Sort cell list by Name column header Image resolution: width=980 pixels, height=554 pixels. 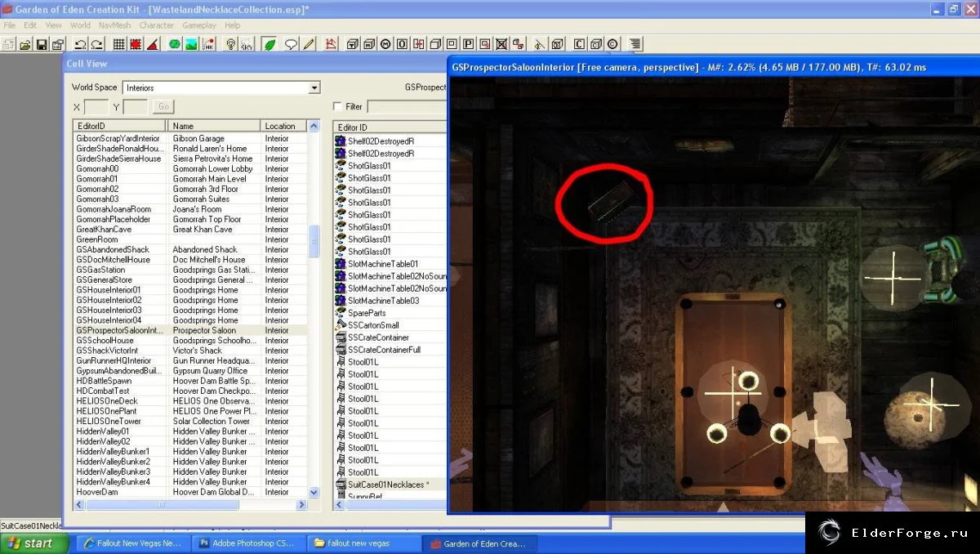[x=214, y=126]
